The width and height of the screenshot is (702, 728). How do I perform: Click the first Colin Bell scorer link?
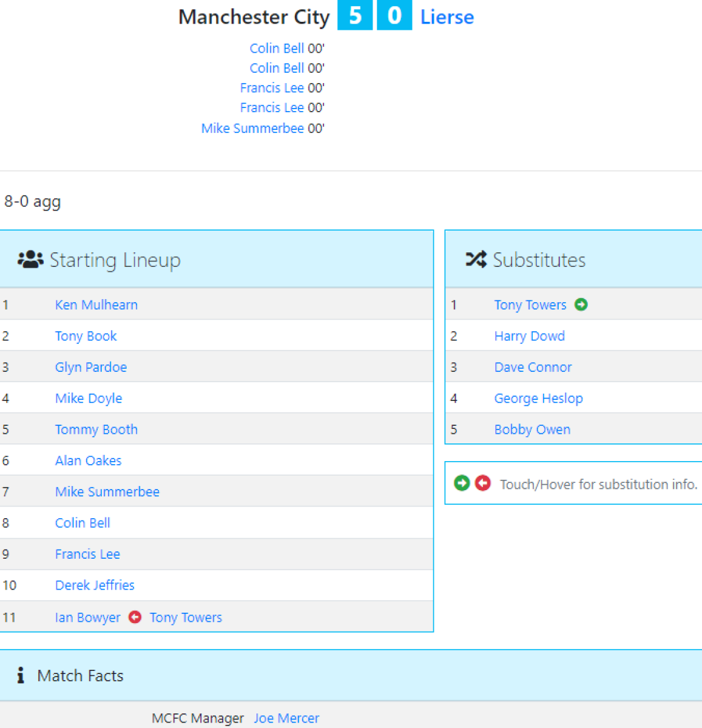coord(277,49)
